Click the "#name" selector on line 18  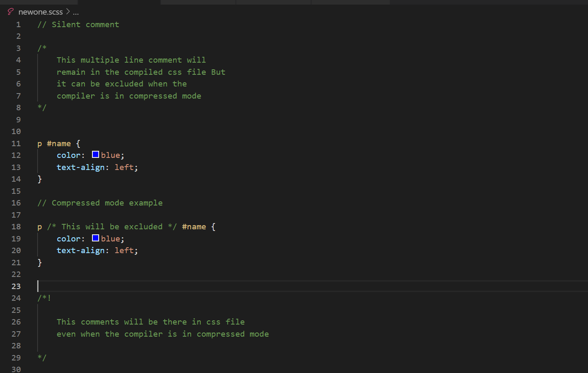(x=194, y=227)
